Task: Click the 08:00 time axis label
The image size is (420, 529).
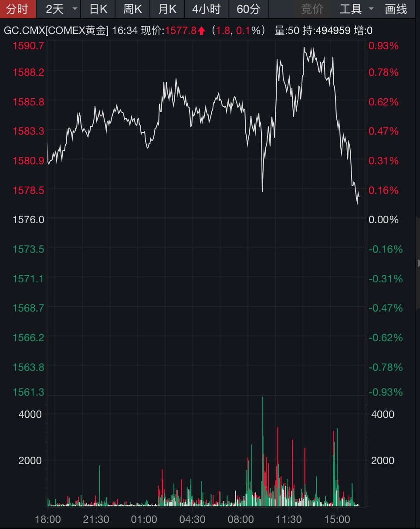Action: 240,519
